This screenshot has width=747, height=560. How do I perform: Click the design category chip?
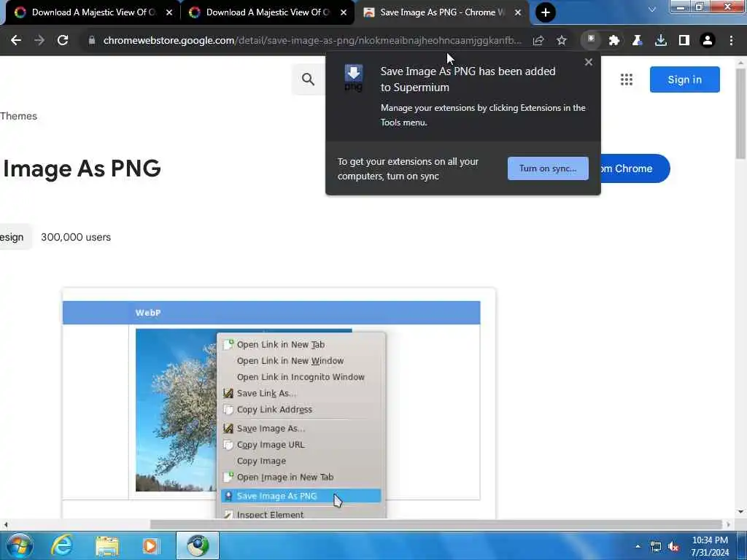pyautogui.click(x=15, y=237)
